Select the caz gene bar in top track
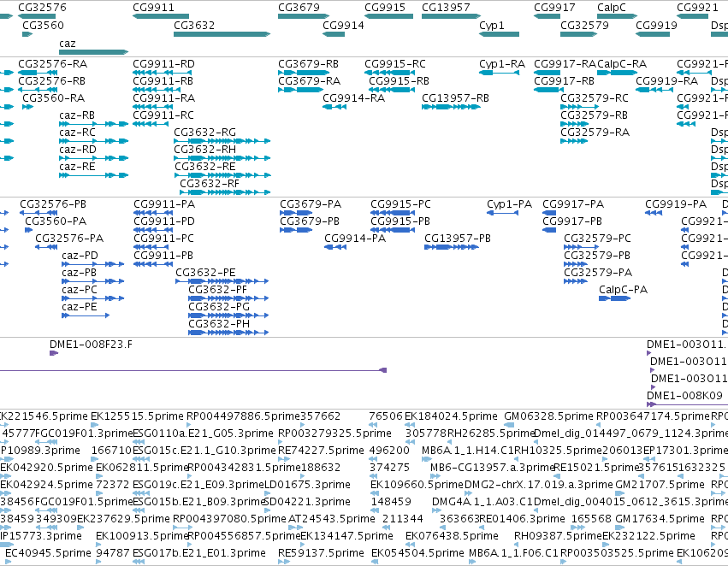The width and height of the screenshot is (728, 566). [x=94, y=52]
